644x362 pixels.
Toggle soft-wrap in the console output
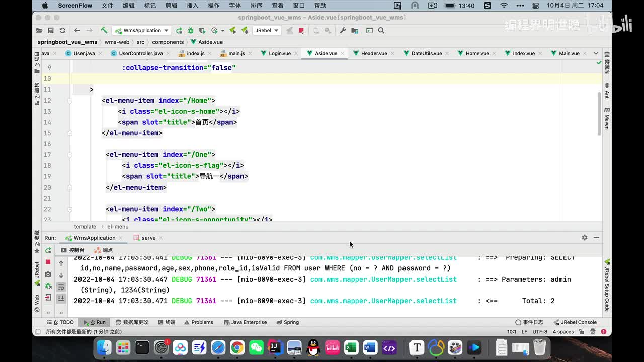coord(61,287)
